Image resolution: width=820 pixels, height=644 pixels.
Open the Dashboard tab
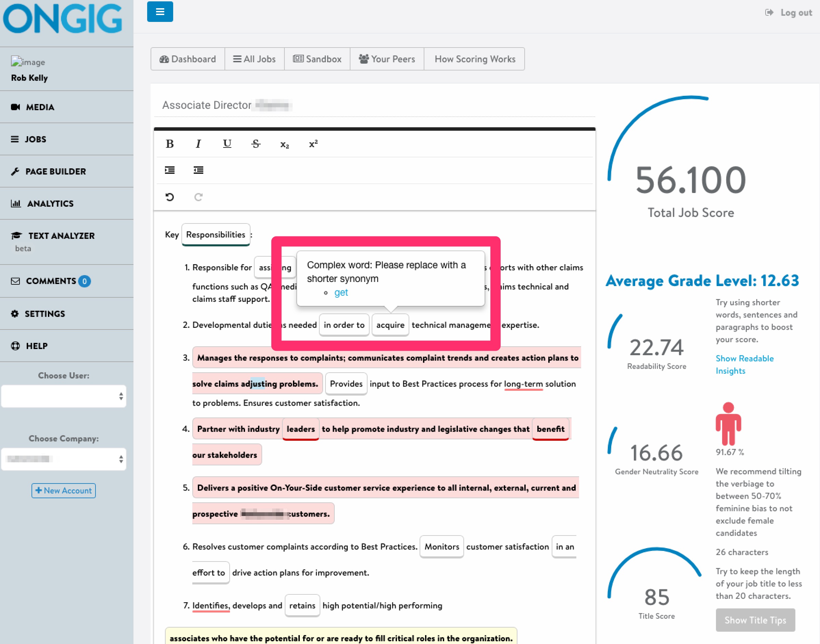188,59
